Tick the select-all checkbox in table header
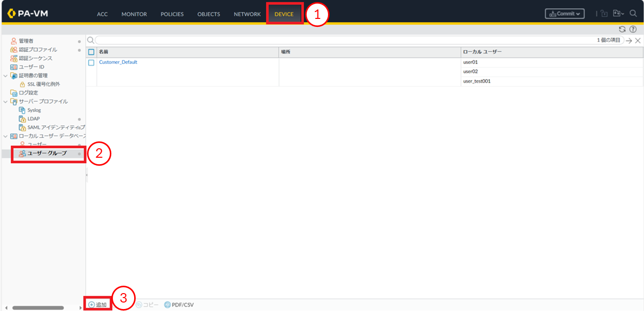Viewport: 644px width, 311px height. 91,52
